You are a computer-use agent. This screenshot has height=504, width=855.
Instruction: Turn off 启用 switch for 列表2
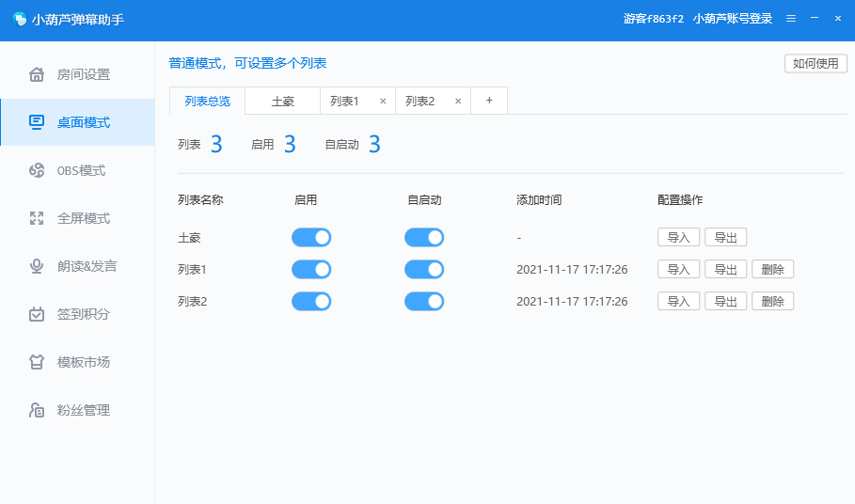311,302
